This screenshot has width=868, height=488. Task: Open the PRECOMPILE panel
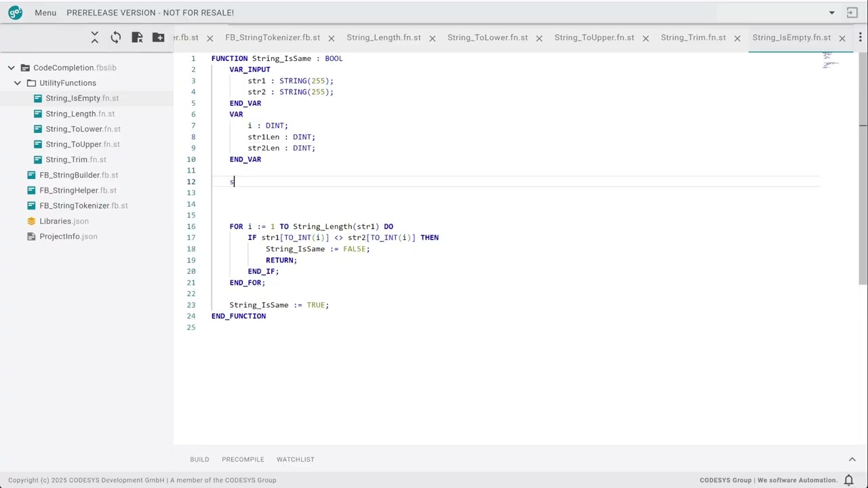click(243, 460)
